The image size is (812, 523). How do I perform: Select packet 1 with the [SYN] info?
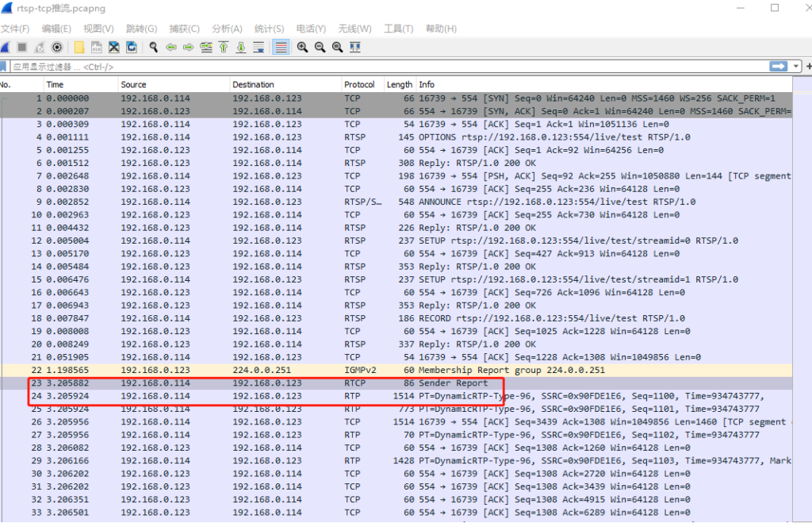396,98
